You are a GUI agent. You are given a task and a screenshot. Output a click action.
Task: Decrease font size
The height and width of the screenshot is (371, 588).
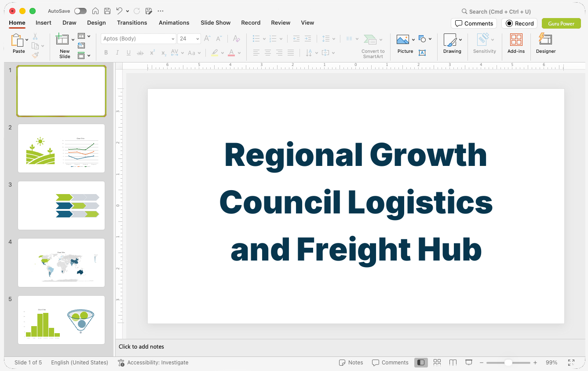pyautogui.click(x=219, y=39)
